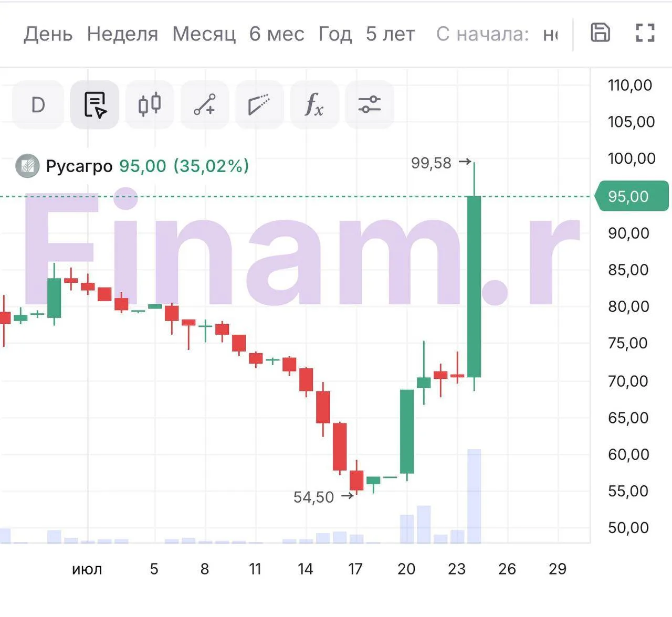
Task: Click the Русагро ticker logo
Action: tap(27, 166)
